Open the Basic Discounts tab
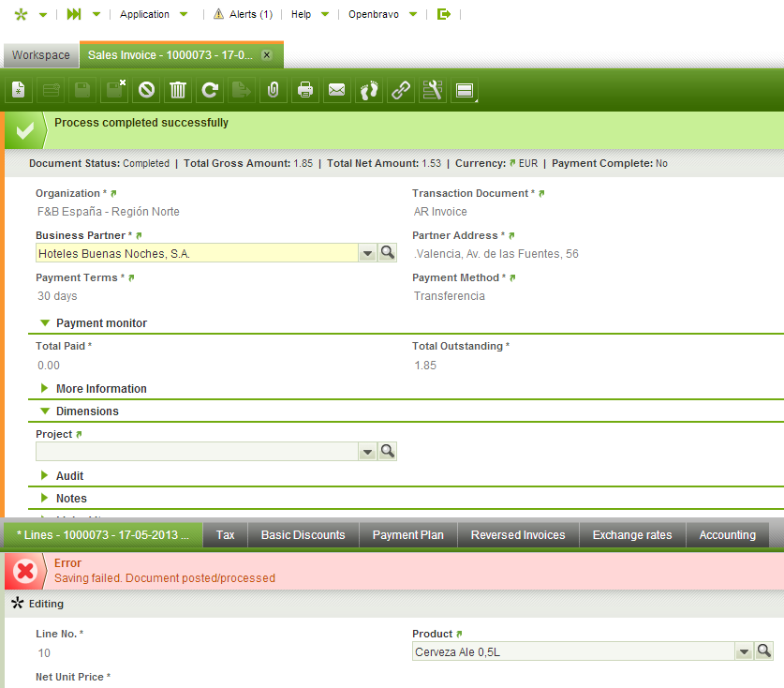Image resolution: width=784 pixels, height=688 pixels. click(x=303, y=535)
